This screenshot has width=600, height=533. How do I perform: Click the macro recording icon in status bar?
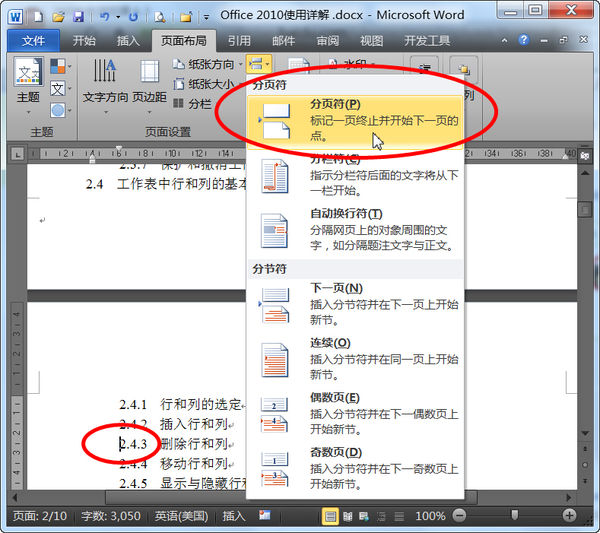[x=264, y=516]
